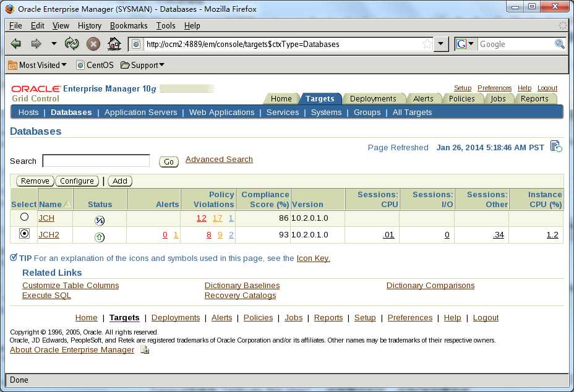This screenshot has width=574, height=392.
Task: Click the Firefox logo in the title bar
Action: pyautogui.click(x=10, y=9)
